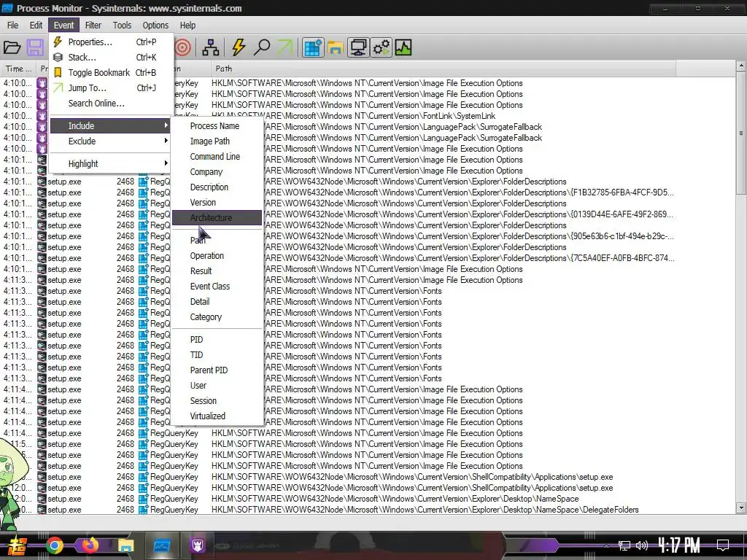Include by Session
The image size is (747, 560).
coord(217,400)
